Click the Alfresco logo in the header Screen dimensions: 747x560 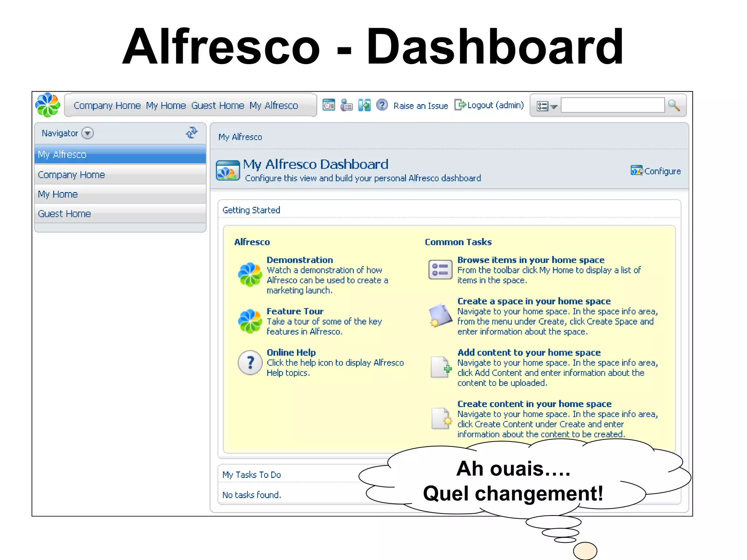click(48, 105)
